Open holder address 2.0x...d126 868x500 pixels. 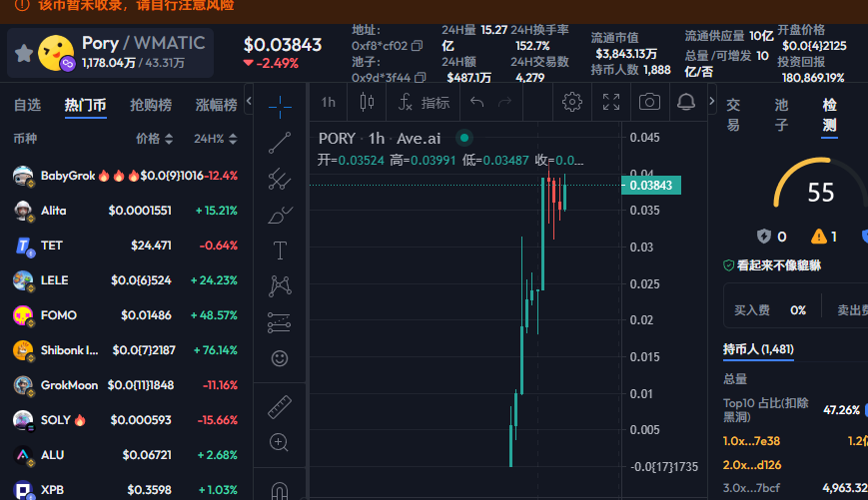tap(752, 465)
